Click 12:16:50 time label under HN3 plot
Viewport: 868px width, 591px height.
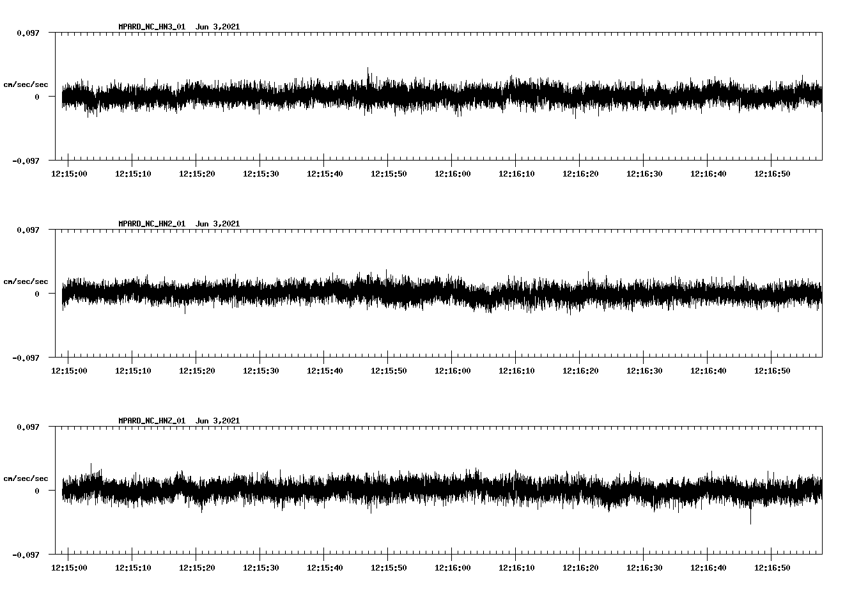pyautogui.click(x=772, y=174)
